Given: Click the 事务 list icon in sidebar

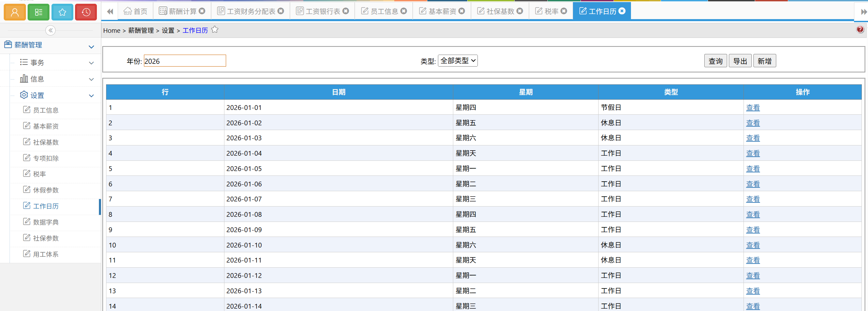Looking at the screenshot, I should point(24,62).
